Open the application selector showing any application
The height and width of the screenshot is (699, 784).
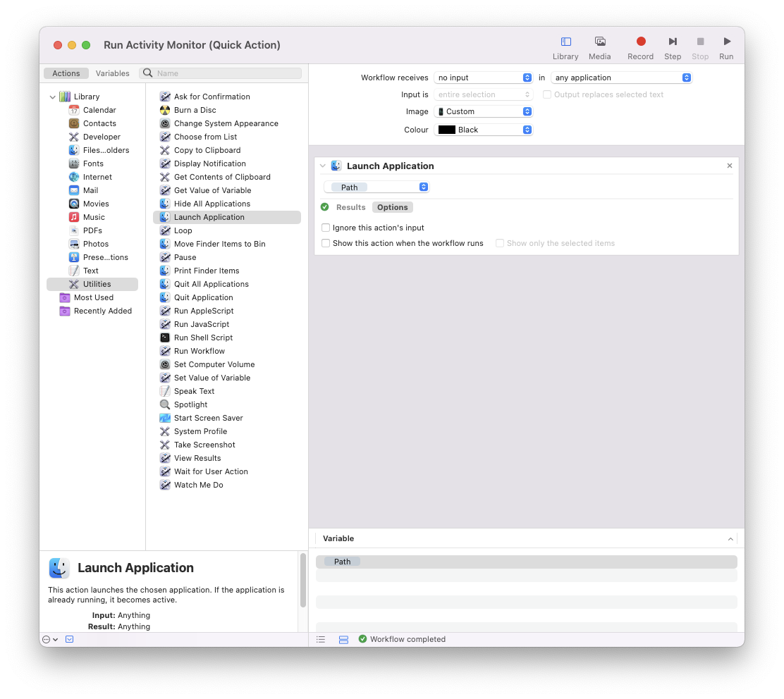click(x=622, y=78)
